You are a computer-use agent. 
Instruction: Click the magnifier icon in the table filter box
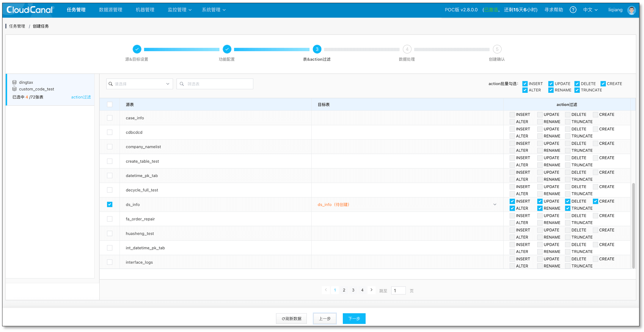[182, 84]
